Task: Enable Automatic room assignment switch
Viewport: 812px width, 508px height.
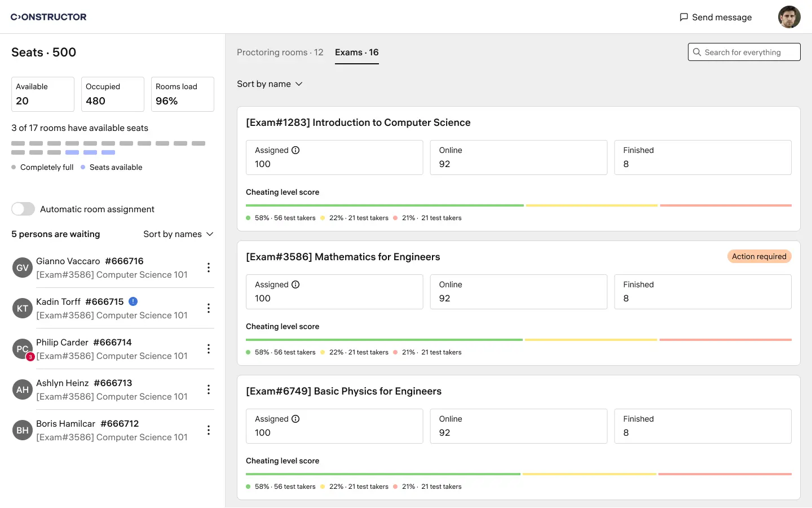Action: tap(23, 209)
